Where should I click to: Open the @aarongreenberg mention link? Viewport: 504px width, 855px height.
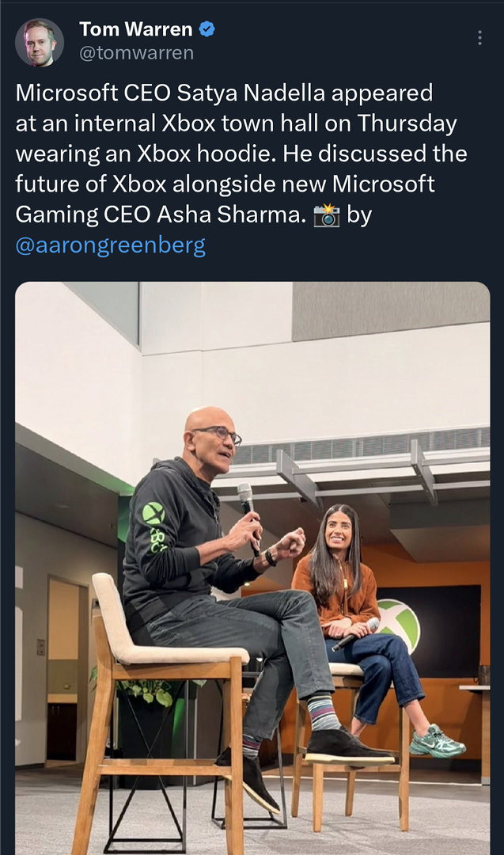pos(110,245)
